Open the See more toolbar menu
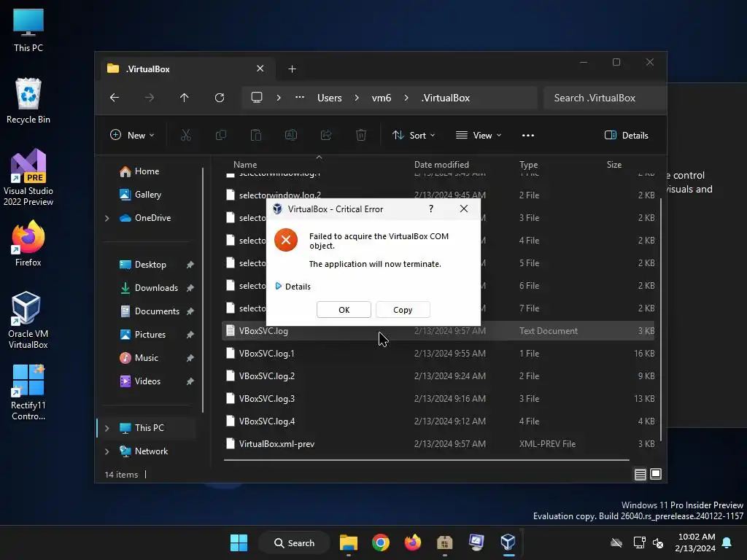Screen dimensions: 747x560 [528, 135]
